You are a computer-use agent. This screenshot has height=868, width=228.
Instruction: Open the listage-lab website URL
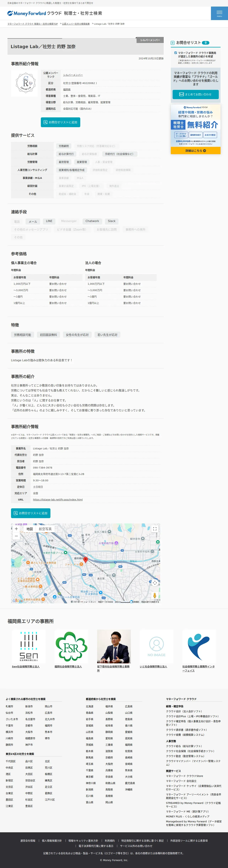coord(58,500)
